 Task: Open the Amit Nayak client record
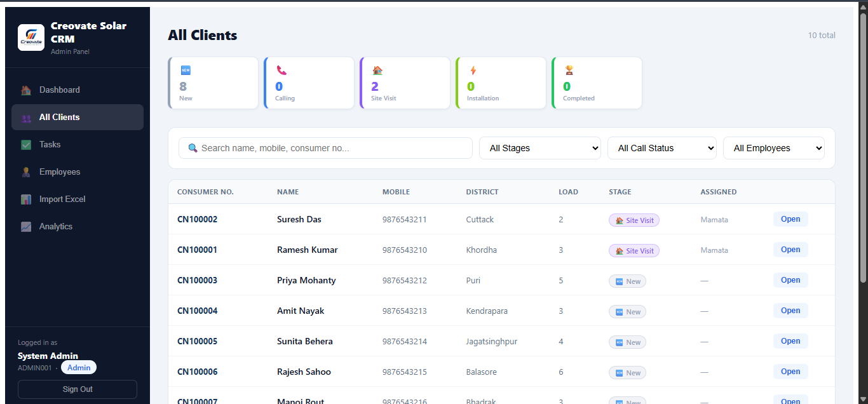[790, 311]
